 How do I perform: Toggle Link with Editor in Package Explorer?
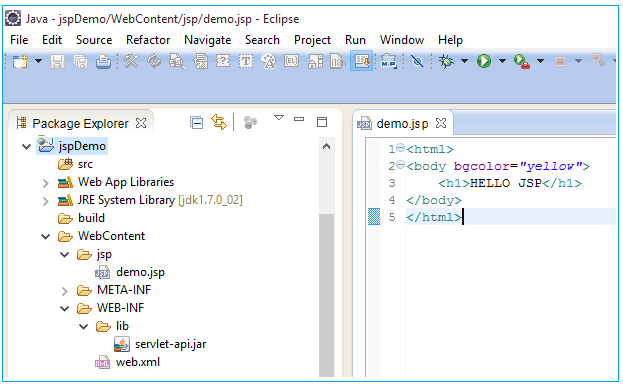tap(219, 122)
